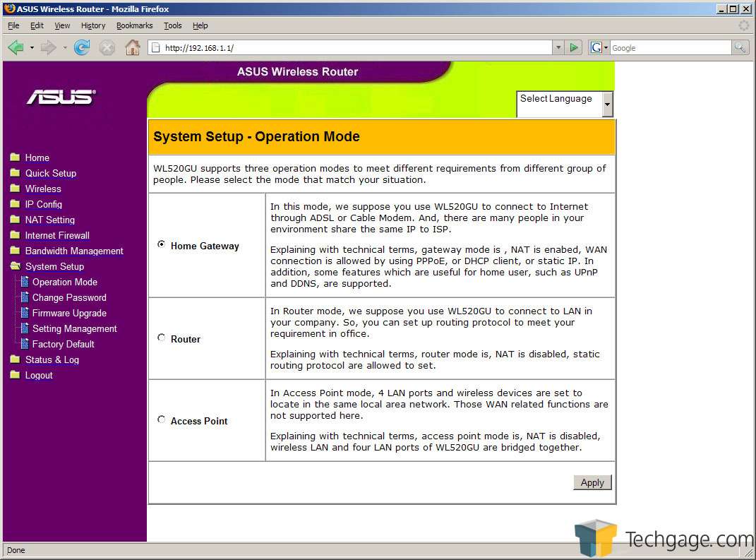The width and height of the screenshot is (756, 560).
Task: Open the Forward history dropdown arrow
Action: 65,48
